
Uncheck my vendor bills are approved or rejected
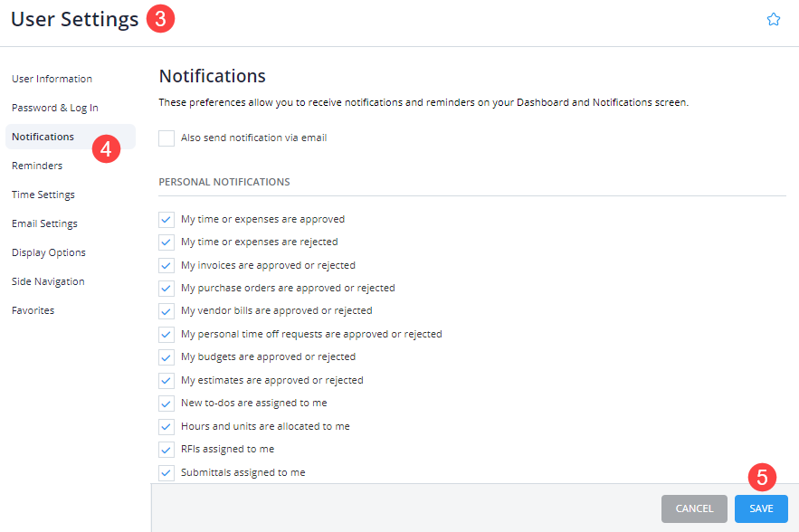coord(166,310)
